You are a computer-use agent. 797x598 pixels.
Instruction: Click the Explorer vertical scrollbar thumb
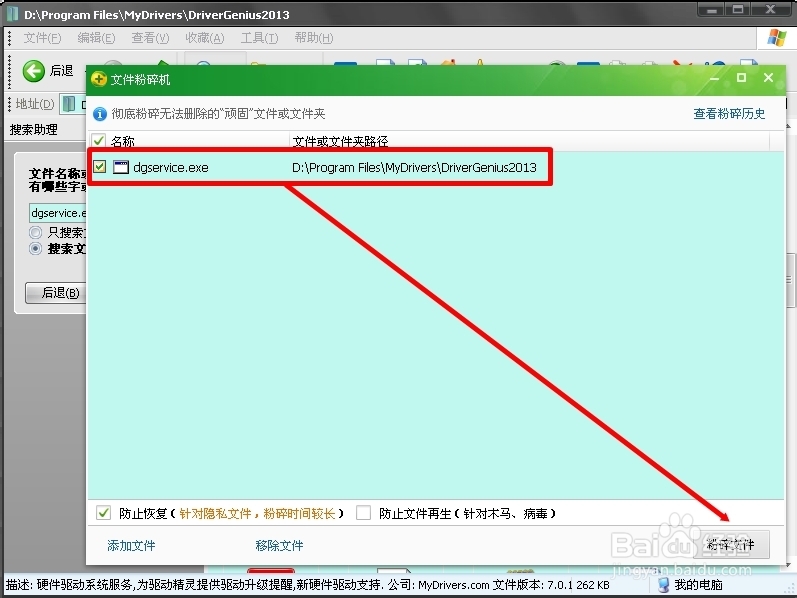click(x=791, y=279)
